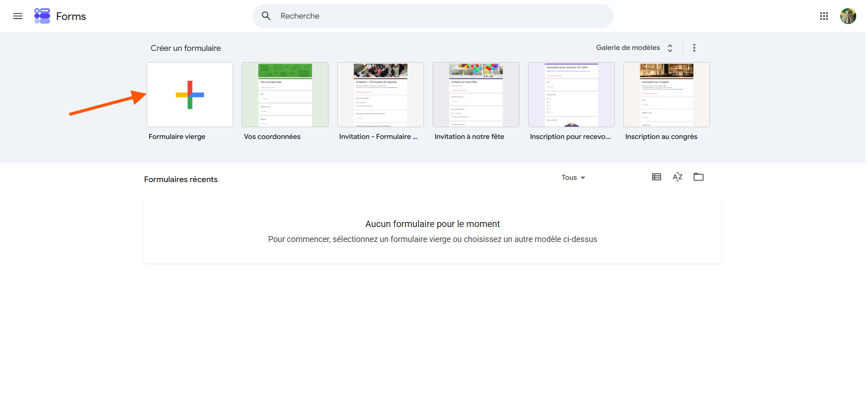Click the Créer un formulaire heading
Screen dimensions: 868x420
(x=185, y=48)
